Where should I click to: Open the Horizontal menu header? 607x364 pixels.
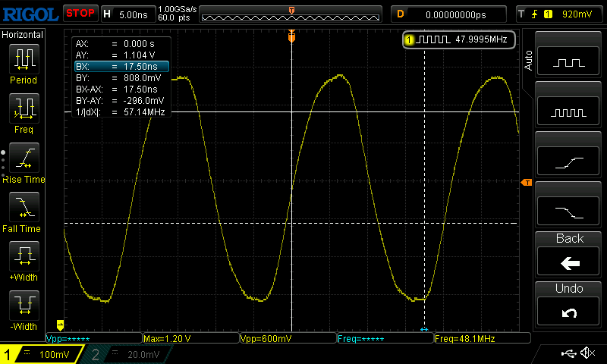pyautogui.click(x=23, y=35)
